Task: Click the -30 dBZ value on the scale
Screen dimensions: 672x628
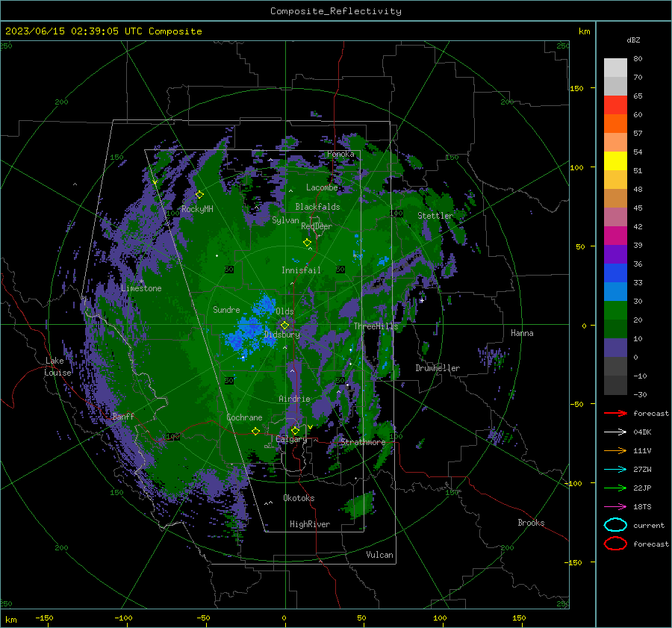Action: coord(640,394)
